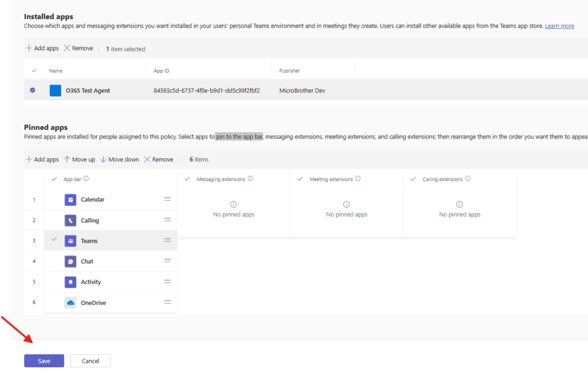Save the policy changes
The image size is (588, 372).
(x=44, y=361)
